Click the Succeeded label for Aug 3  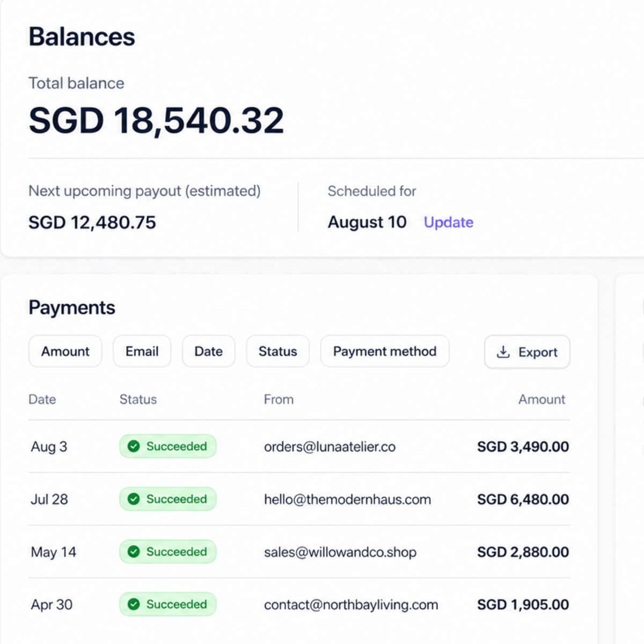click(177, 446)
